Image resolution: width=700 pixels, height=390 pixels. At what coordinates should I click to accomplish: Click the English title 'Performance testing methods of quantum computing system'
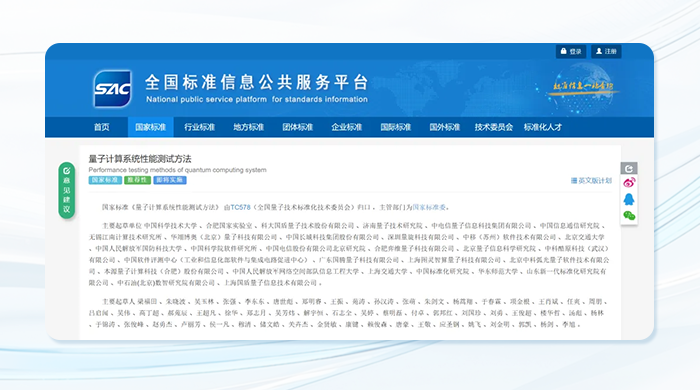(x=177, y=170)
